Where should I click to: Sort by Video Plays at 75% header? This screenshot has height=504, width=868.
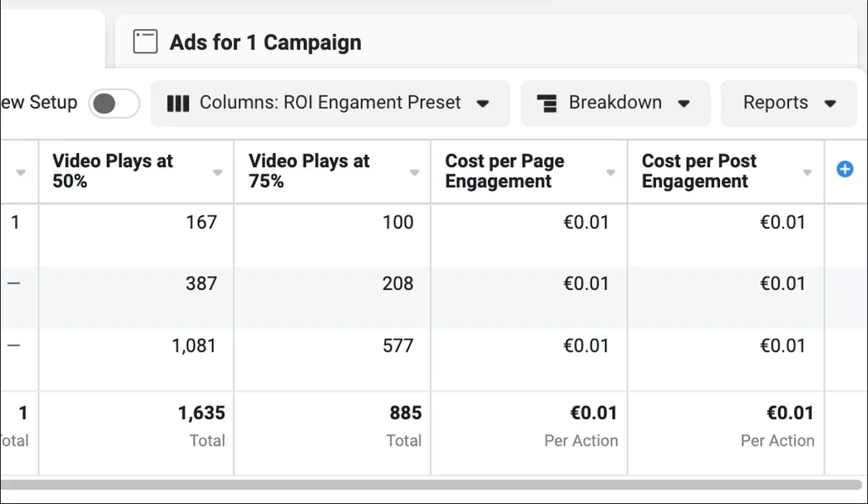pyautogui.click(x=309, y=171)
